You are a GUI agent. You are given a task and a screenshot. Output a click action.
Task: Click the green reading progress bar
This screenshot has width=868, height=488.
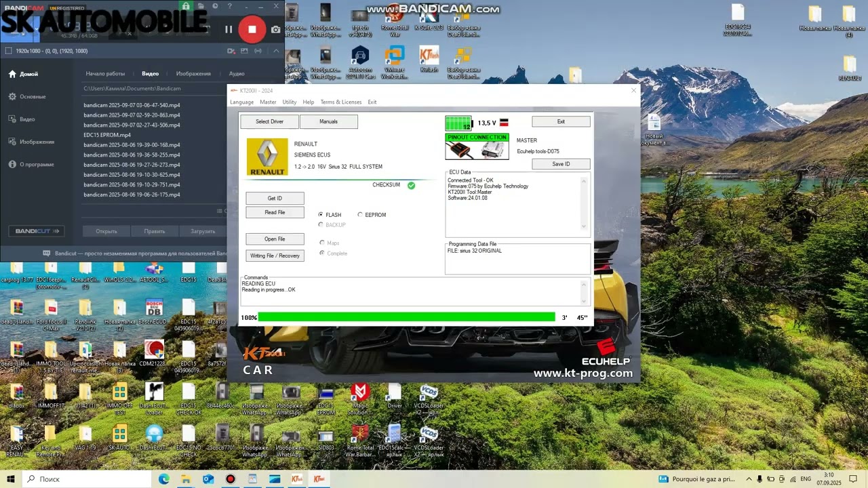[x=406, y=317]
